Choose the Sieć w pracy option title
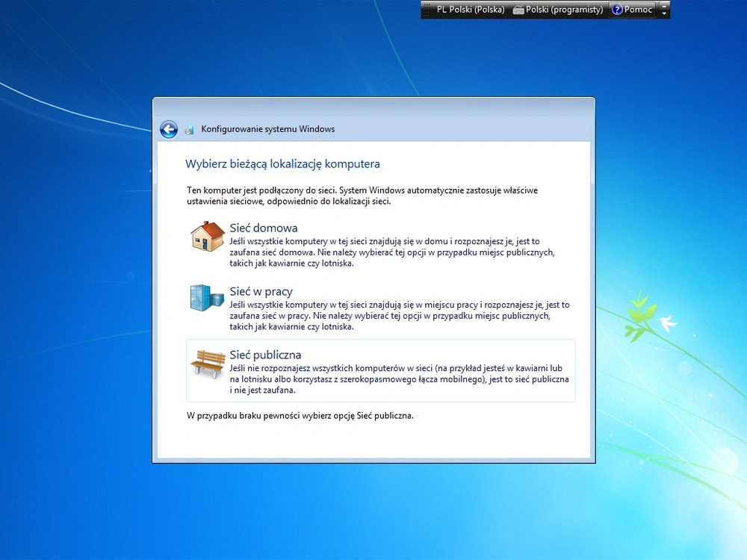Screen dimensions: 747x560 pos(261,291)
